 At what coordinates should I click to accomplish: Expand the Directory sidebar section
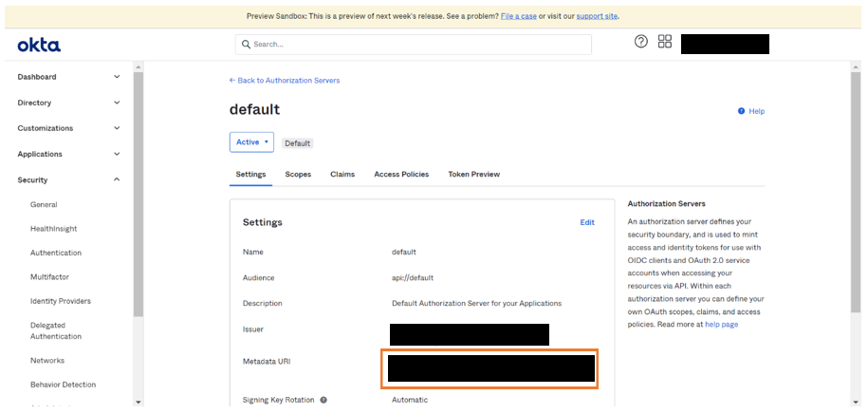click(x=117, y=103)
